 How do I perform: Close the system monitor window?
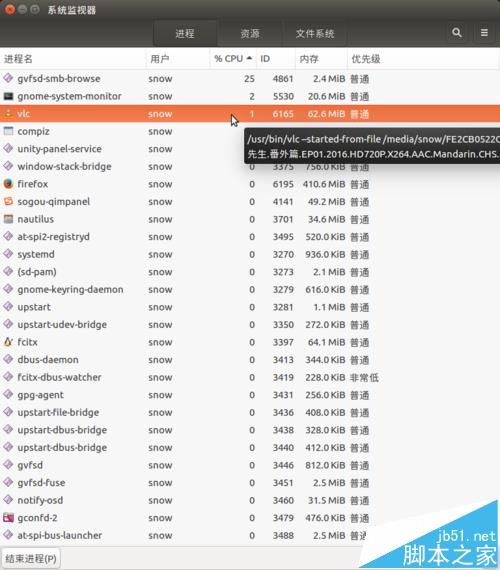[x=10, y=9]
